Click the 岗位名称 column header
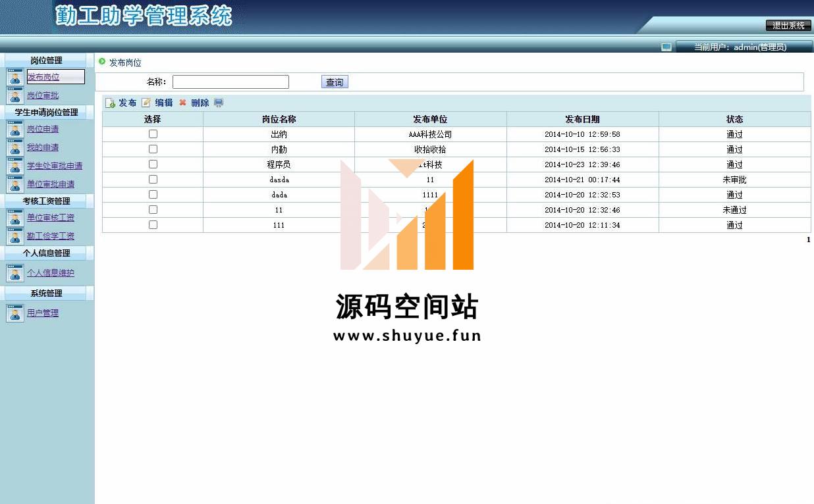The width and height of the screenshot is (814, 504). (x=279, y=119)
